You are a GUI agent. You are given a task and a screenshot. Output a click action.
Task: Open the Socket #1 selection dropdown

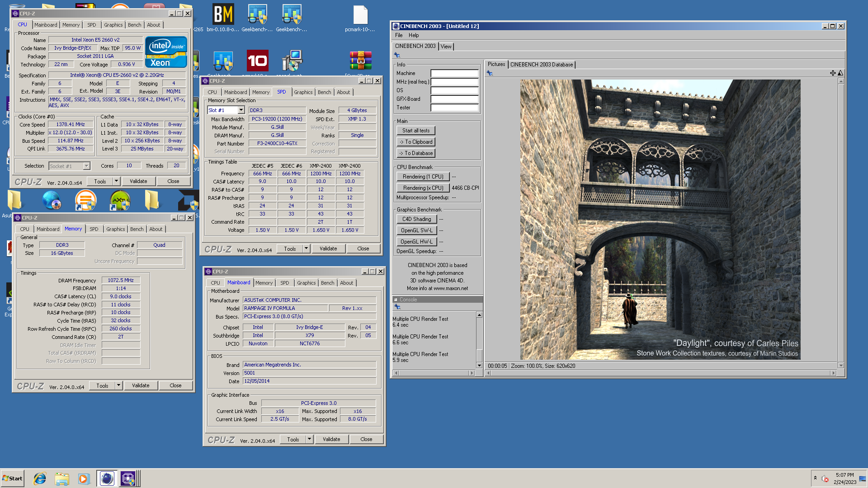(x=86, y=166)
